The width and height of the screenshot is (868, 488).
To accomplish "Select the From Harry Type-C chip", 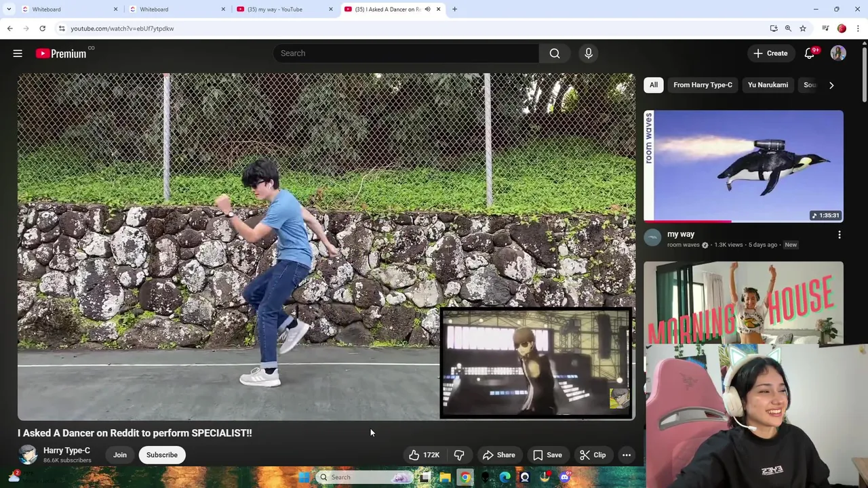I will click(703, 85).
